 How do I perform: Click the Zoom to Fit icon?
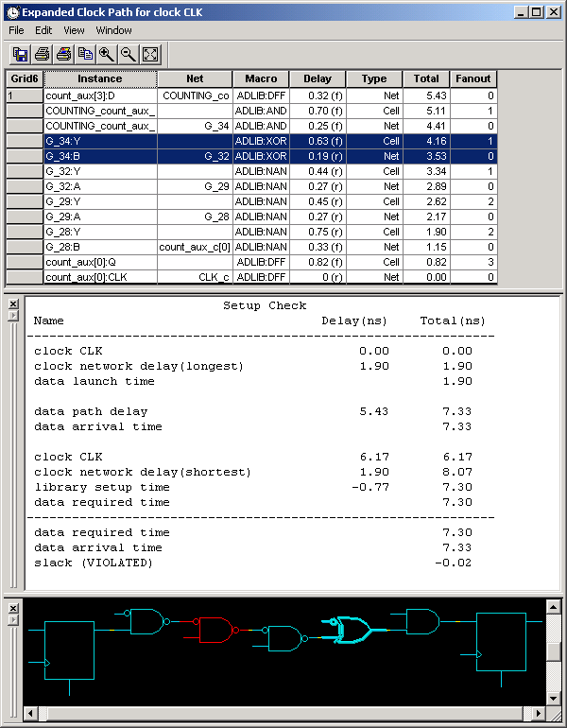[150, 54]
